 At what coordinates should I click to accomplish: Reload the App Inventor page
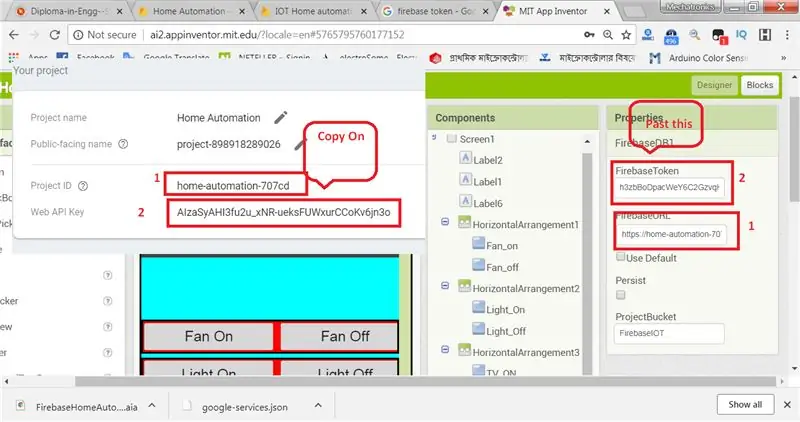point(54,35)
